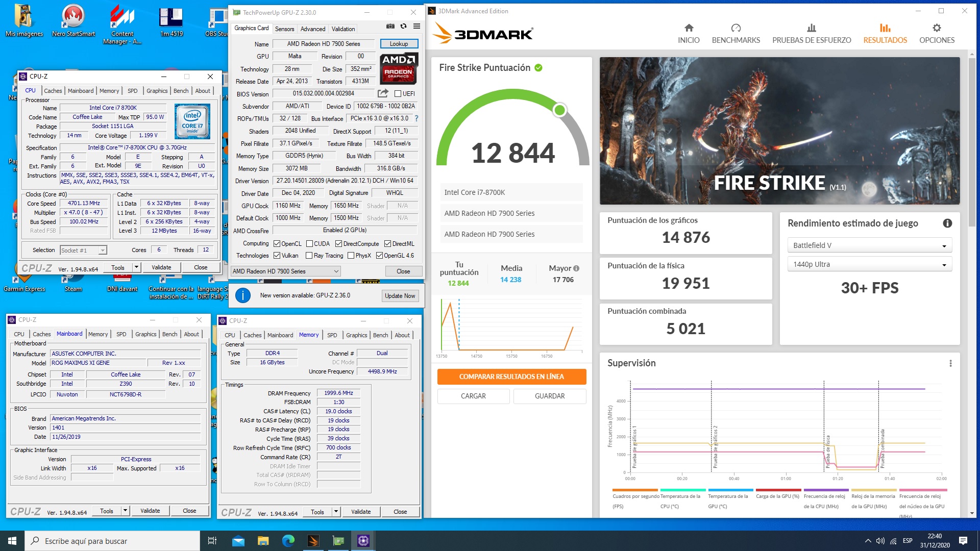Open RESULTADOS chart icon in 3DMark
The width and height of the screenshot is (980, 551).
(885, 28)
